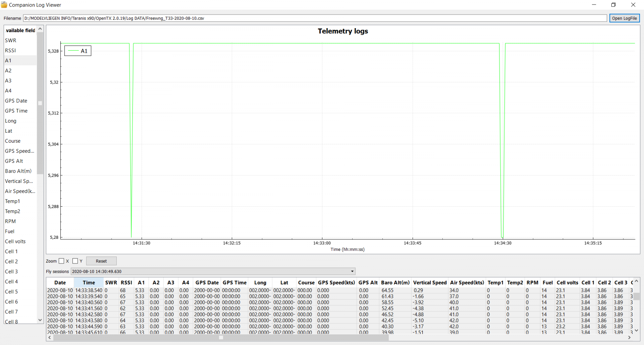Viewport: 644px width, 345px height.
Task: Select Temp1 in the fields list
Action: pos(20,201)
